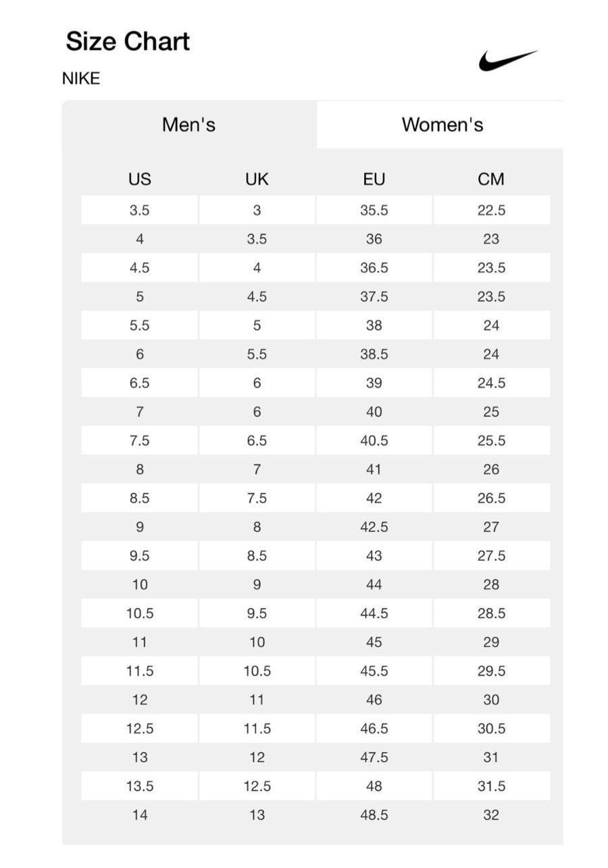Select the US size 14 cell
The image size is (608, 868).
tap(140, 815)
